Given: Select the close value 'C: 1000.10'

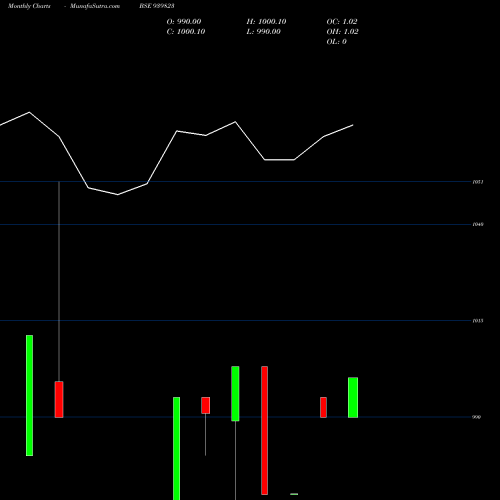Looking at the screenshot, I should (x=186, y=32).
